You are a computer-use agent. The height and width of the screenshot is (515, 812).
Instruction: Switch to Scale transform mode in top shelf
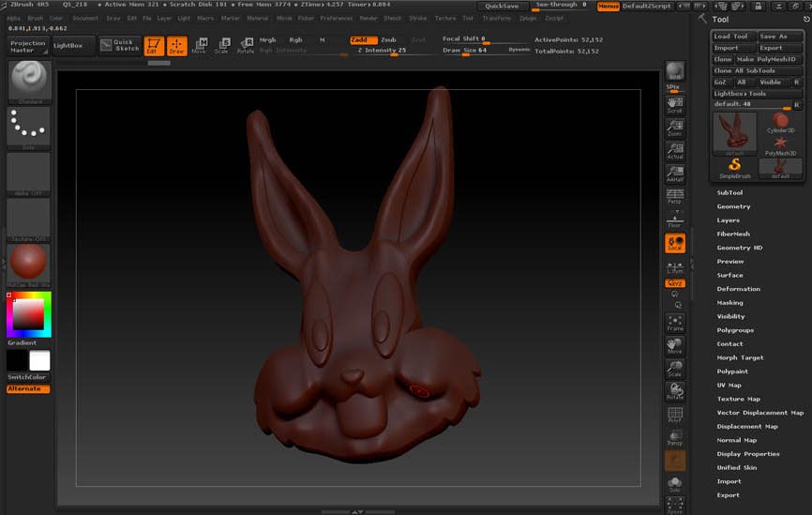click(222, 46)
